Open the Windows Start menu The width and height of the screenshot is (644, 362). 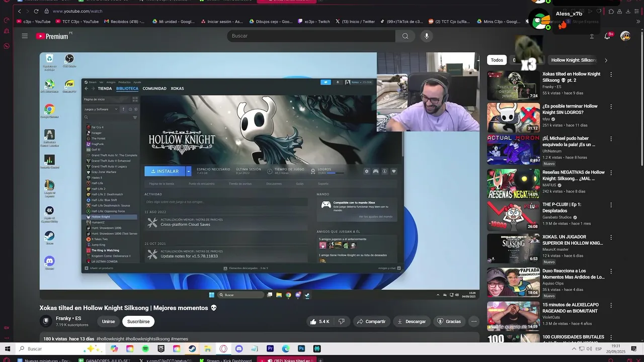point(8,348)
